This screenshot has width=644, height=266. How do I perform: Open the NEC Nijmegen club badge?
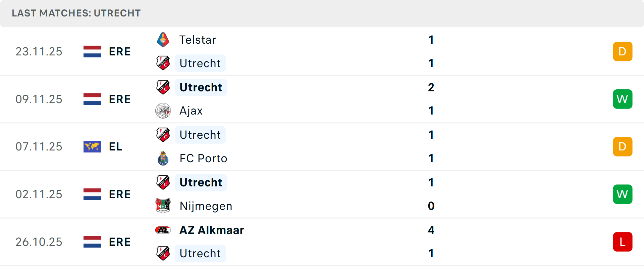click(x=163, y=206)
